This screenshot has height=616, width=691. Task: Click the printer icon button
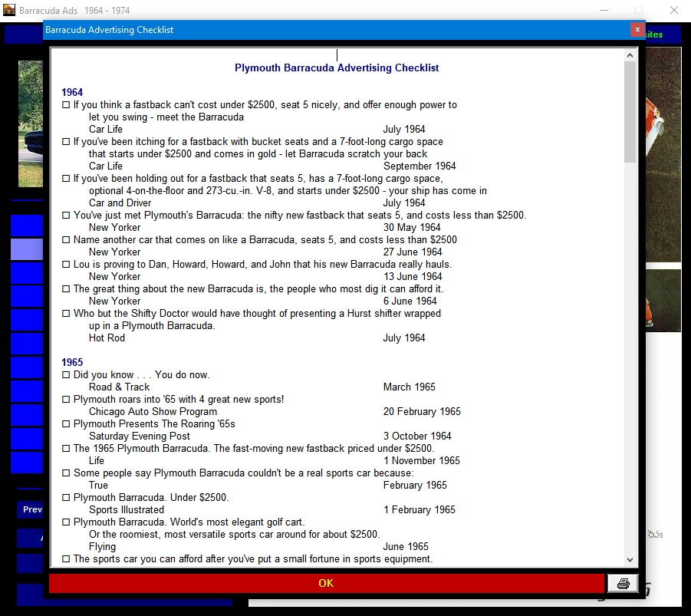point(623,583)
